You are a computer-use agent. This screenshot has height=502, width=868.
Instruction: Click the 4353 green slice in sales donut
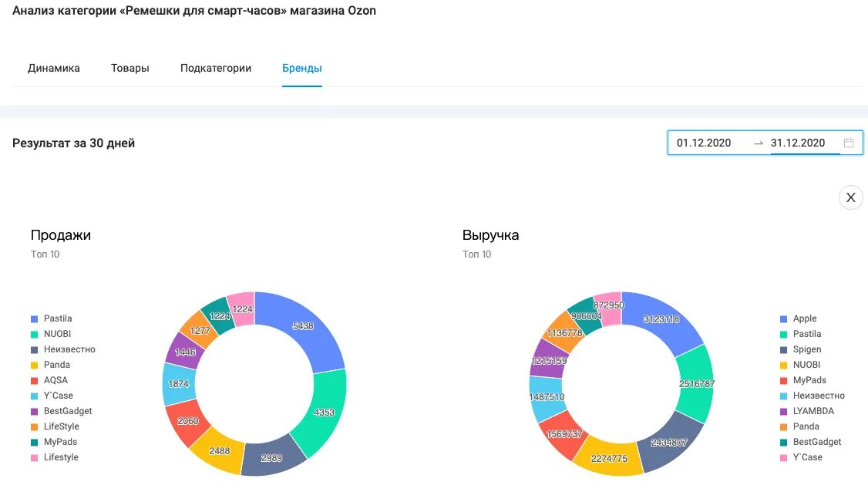[325, 411]
